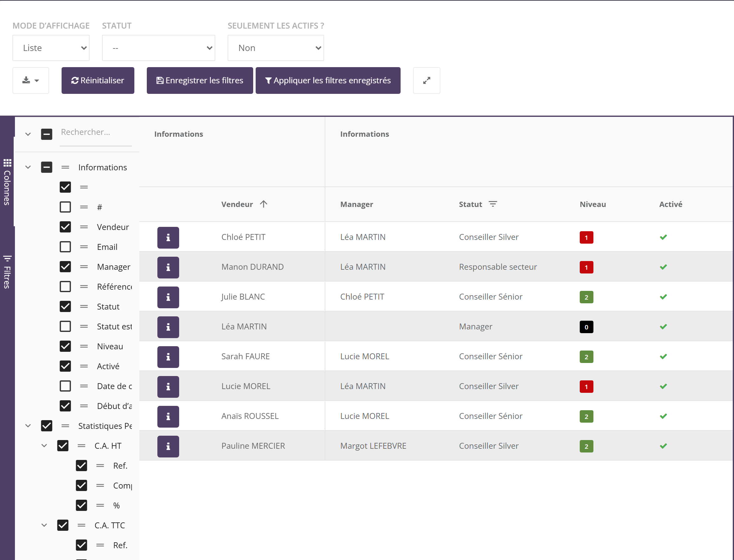Click active checkmark in Chloé PETIT row

(x=663, y=237)
